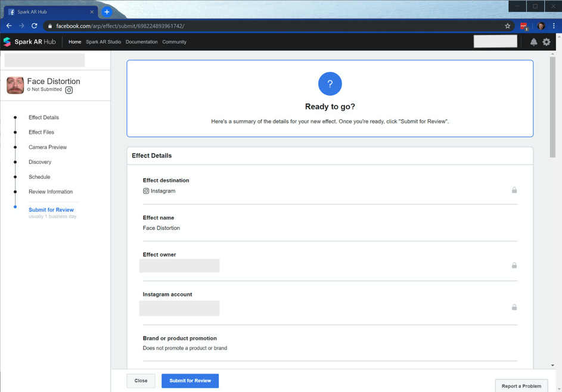Viewport: 562px width, 392px height.
Task: Click the lock icon beside Effect destination
Action: pos(514,190)
